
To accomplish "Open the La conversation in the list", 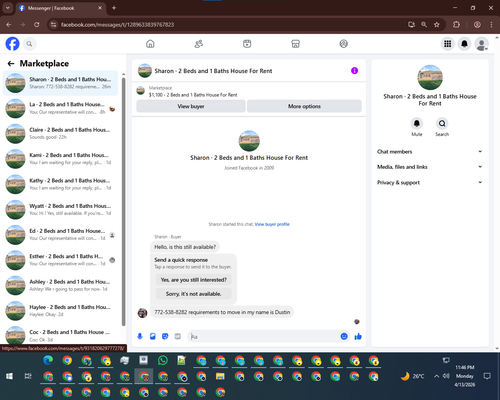I will [x=60, y=108].
